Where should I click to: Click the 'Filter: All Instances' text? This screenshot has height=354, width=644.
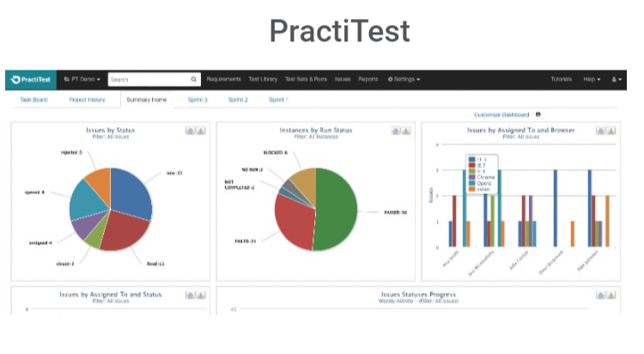pos(316,137)
